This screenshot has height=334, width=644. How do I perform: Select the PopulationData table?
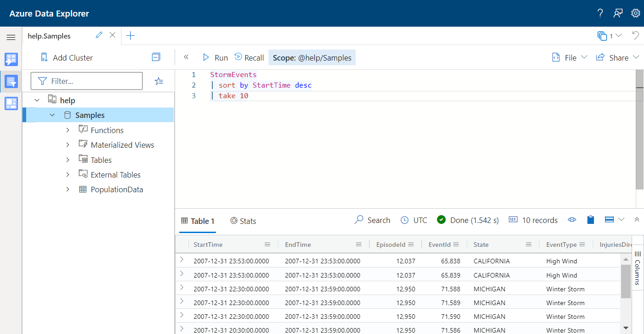click(x=117, y=189)
